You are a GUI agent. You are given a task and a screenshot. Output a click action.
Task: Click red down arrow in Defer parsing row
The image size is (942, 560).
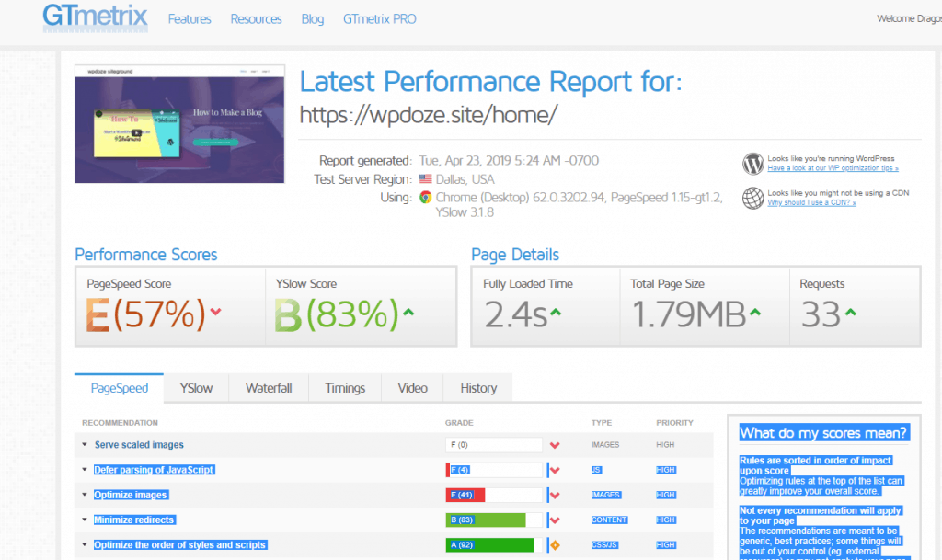click(555, 471)
